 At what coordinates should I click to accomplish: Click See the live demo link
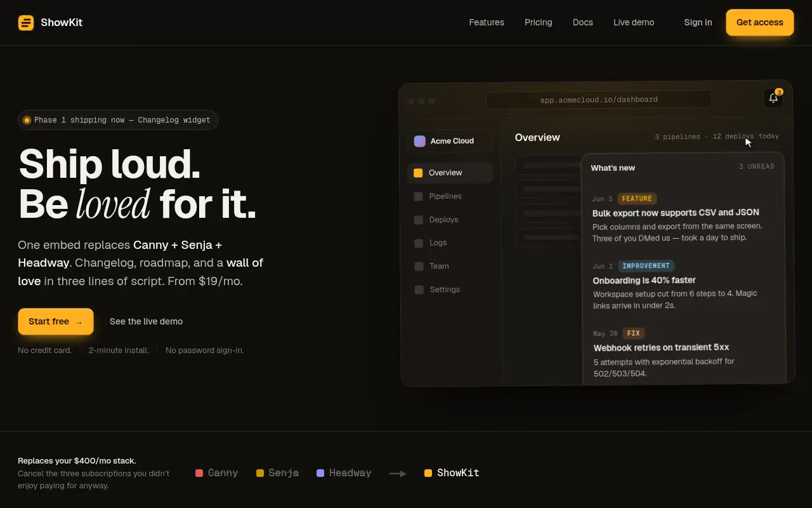click(146, 321)
